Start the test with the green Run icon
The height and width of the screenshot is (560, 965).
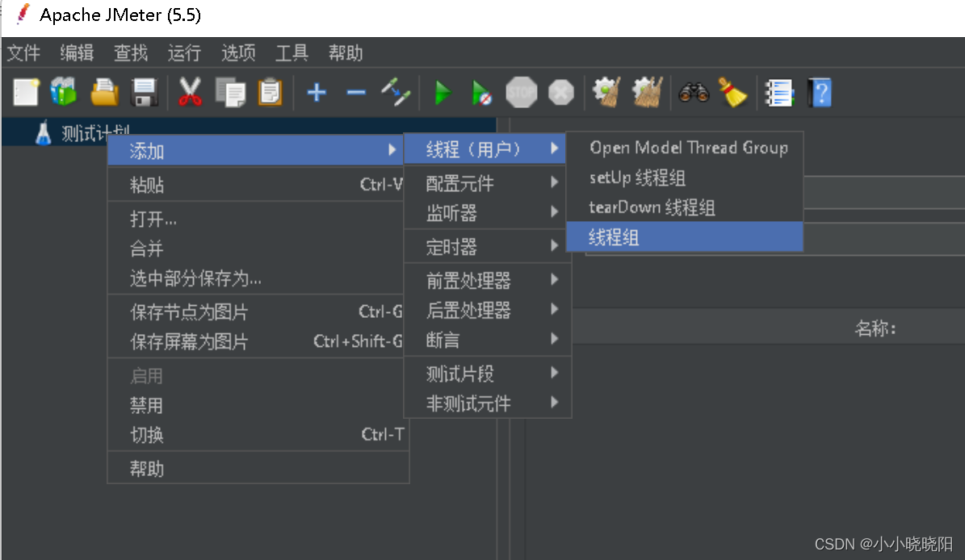pos(443,92)
